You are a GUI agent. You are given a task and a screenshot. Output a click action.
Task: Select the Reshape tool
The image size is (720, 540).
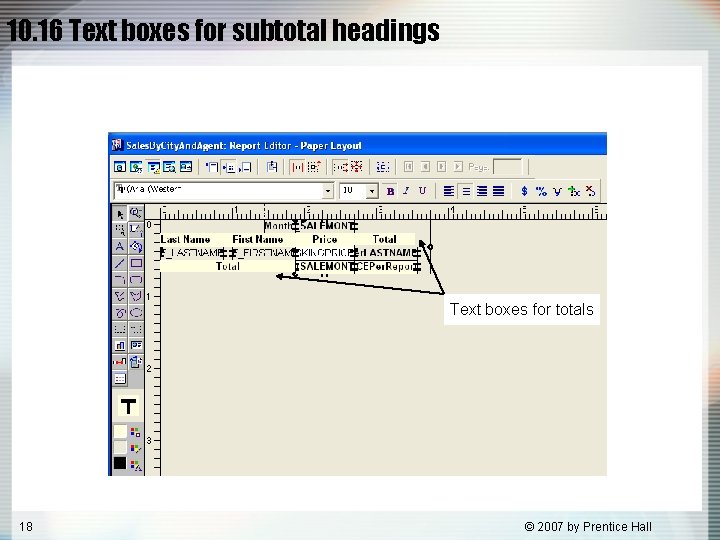[136, 230]
